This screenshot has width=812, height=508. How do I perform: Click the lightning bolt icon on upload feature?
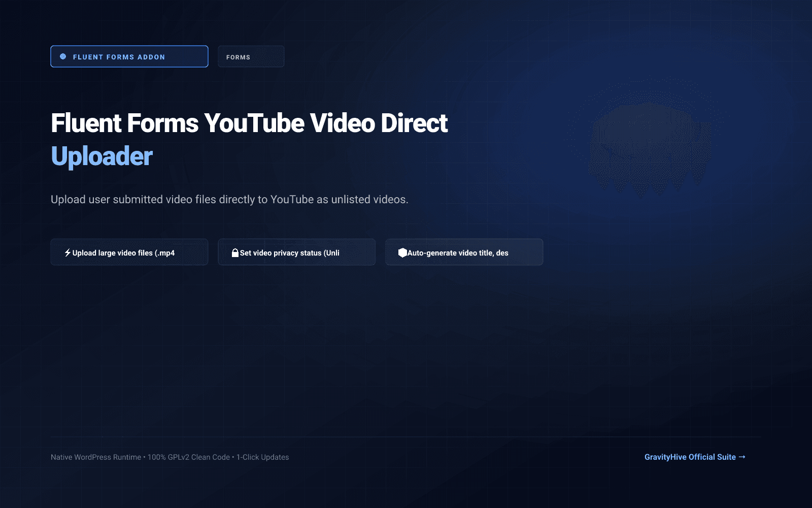pyautogui.click(x=67, y=252)
